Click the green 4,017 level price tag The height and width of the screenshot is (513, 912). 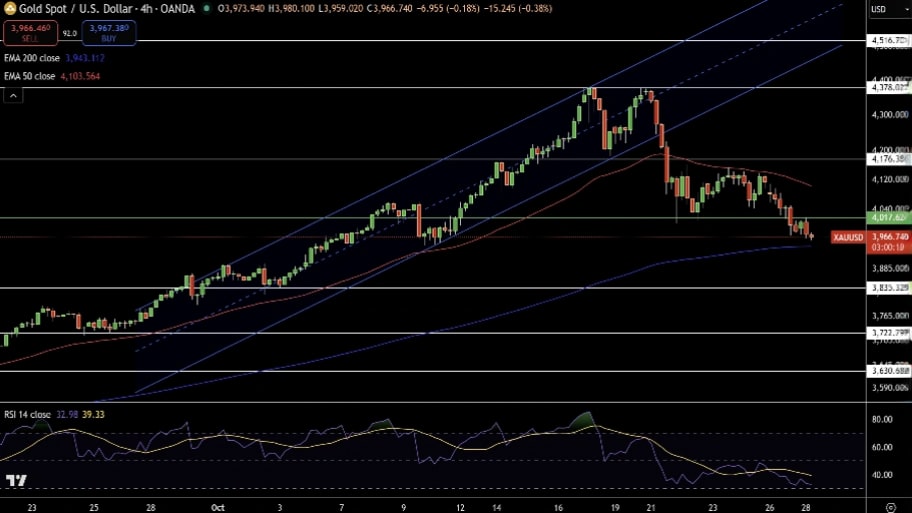coord(889,217)
